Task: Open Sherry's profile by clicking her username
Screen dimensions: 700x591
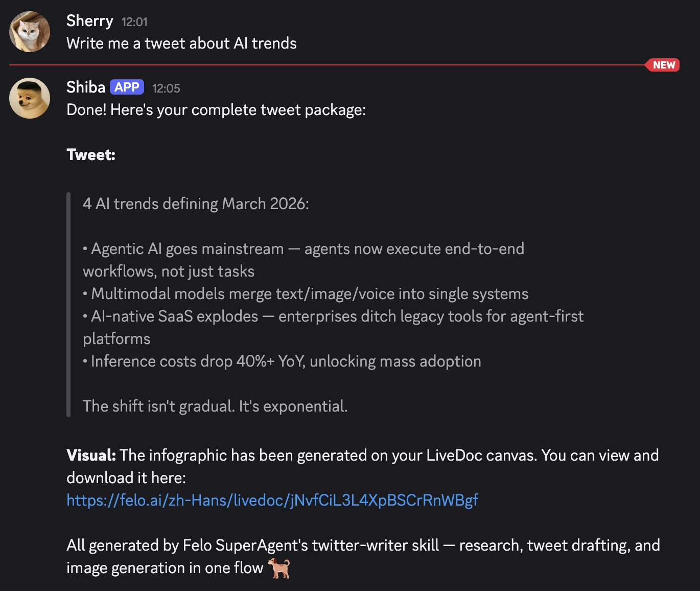Action: (x=89, y=21)
